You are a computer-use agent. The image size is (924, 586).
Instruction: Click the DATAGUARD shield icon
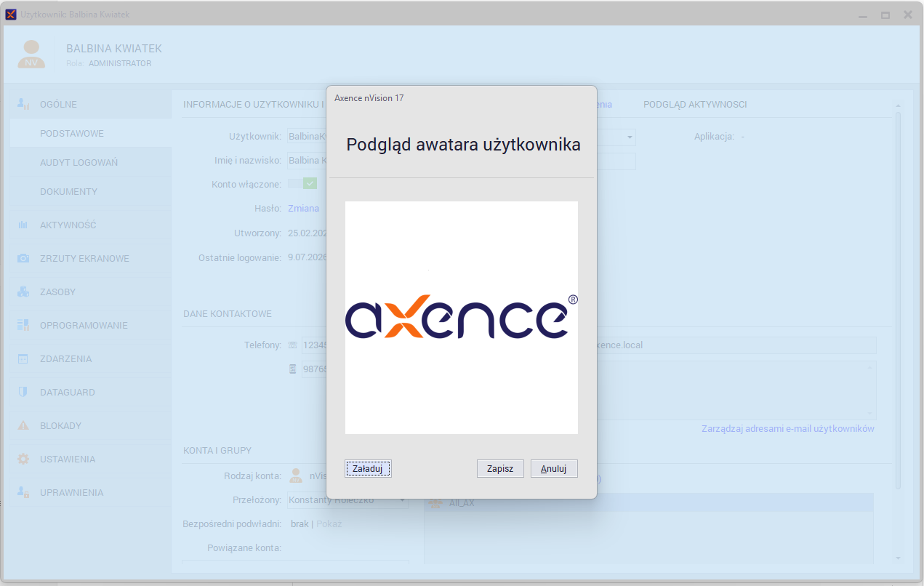[x=23, y=393]
